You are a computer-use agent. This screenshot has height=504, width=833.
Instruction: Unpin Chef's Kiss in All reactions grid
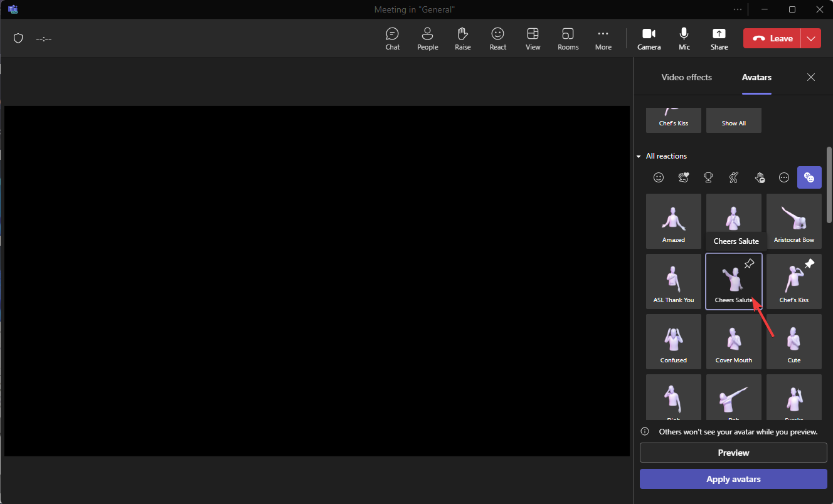point(809,265)
